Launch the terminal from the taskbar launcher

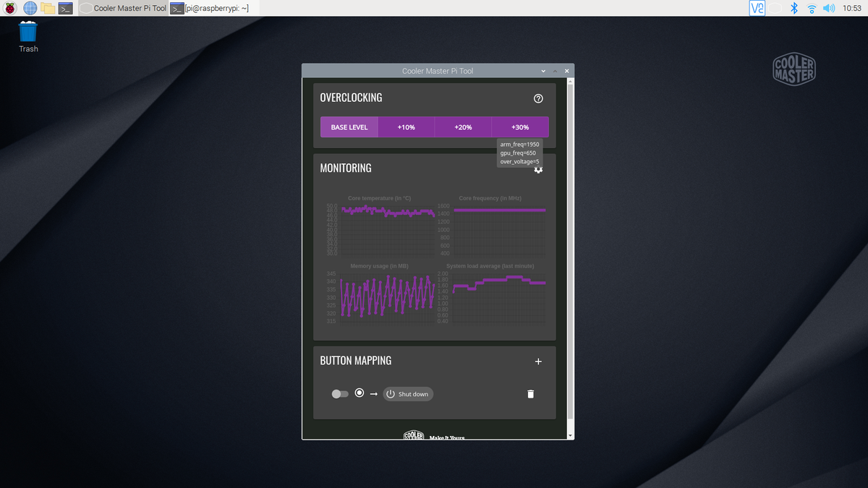pyautogui.click(x=65, y=8)
